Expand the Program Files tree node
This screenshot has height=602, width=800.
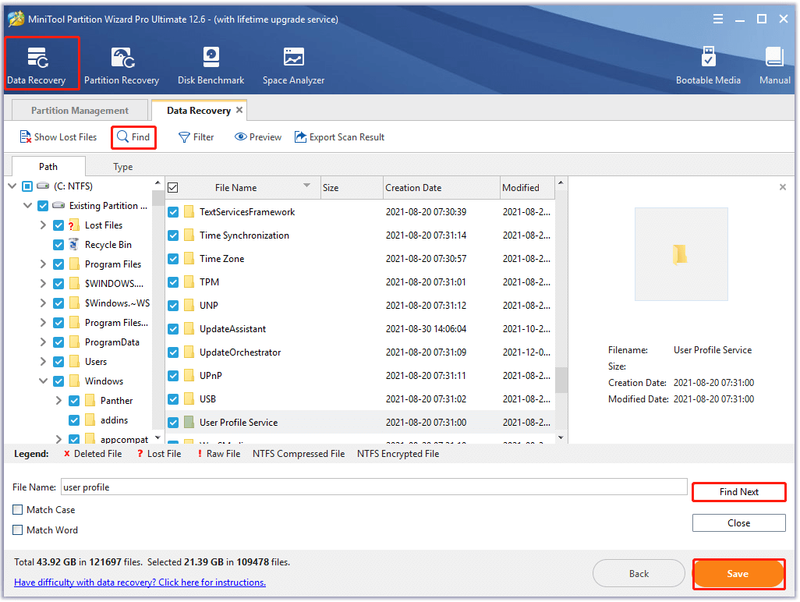43,264
